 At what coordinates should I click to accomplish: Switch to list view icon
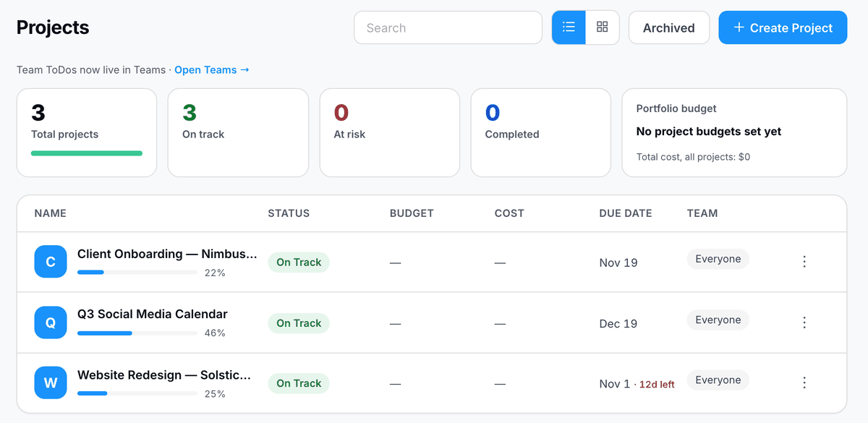(569, 27)
